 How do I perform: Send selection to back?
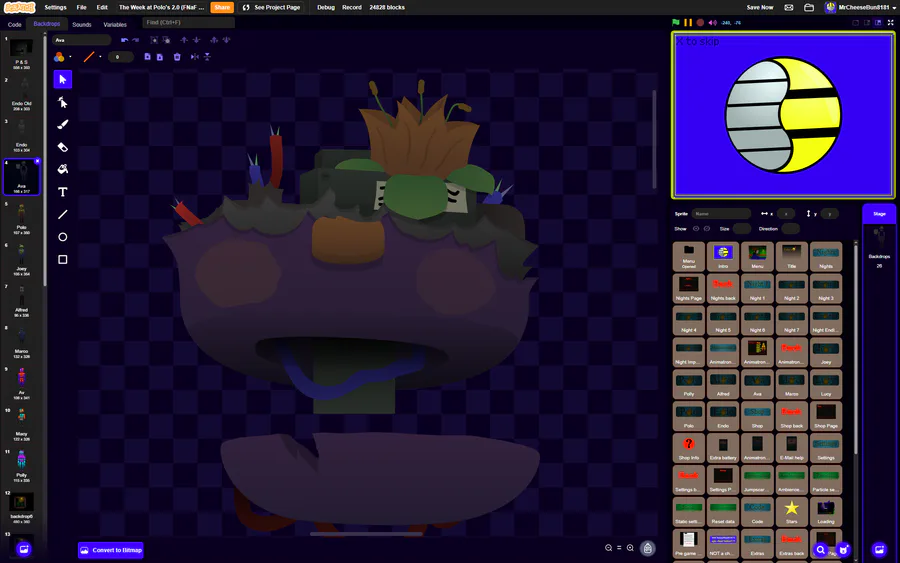227,40
